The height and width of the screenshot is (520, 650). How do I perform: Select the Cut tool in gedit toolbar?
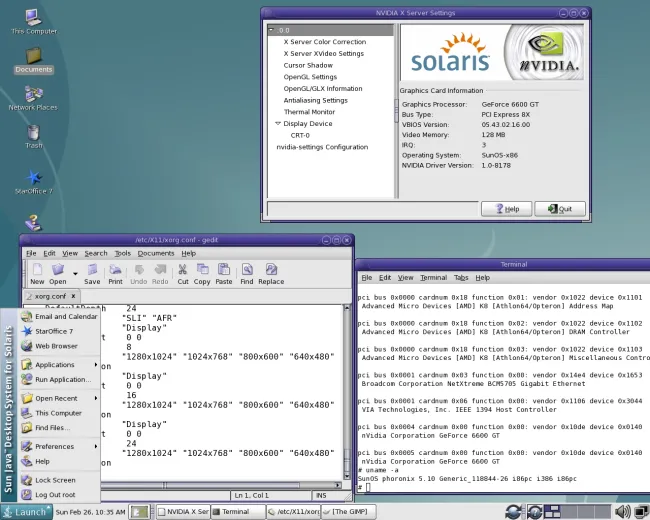(183, 272)
